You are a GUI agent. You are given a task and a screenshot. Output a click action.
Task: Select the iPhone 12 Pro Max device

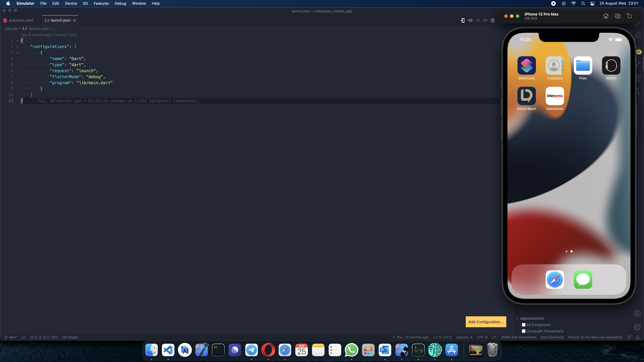[x=595, y=337]
